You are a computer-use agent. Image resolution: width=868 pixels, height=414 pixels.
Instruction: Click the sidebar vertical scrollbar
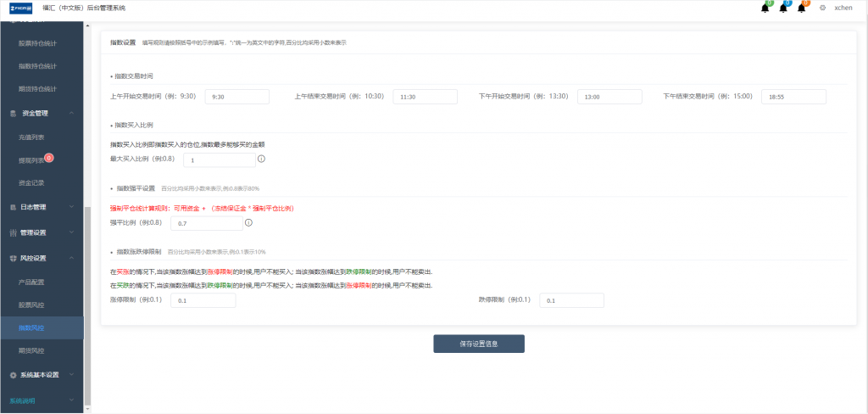[x=87, y=305]
